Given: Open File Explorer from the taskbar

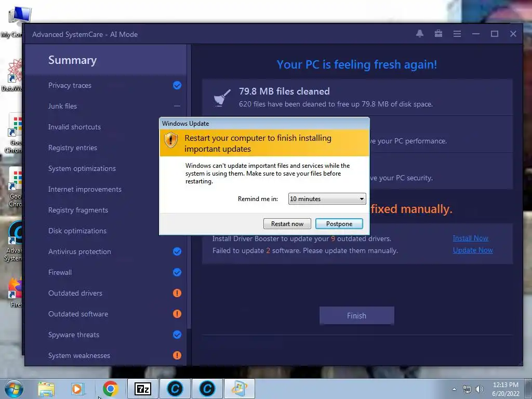Looking at the screenshot, I should click(x=46, y=389).
